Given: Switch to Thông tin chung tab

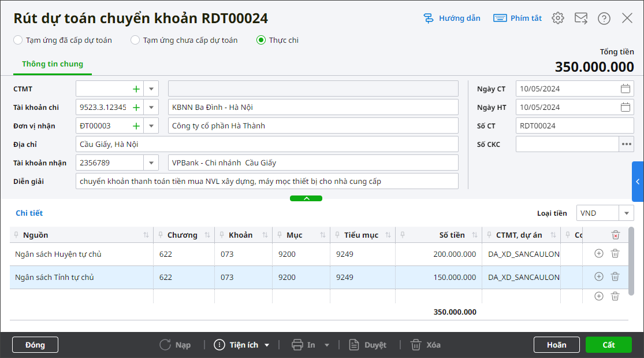Looking at the screenshot, I should 53,64.
